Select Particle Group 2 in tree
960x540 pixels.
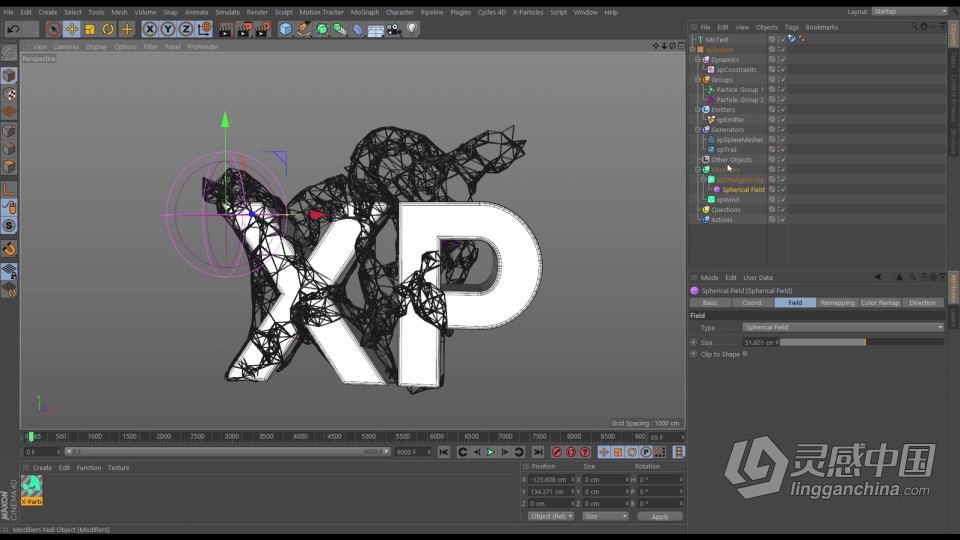coord(740,99)
